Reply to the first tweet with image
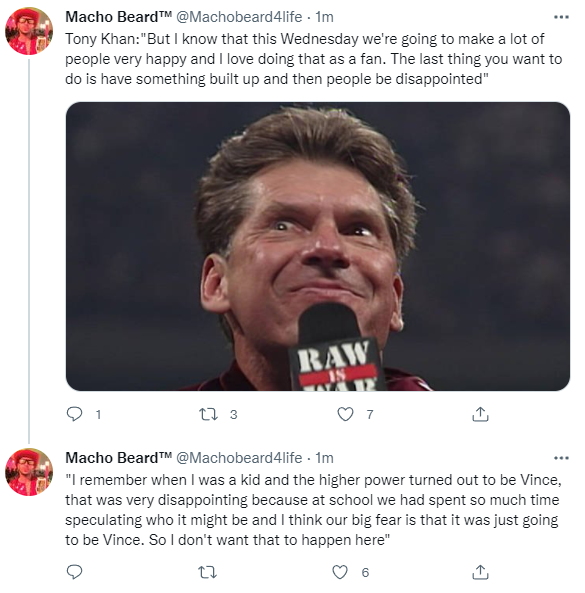585x593 pixels. 74,414
